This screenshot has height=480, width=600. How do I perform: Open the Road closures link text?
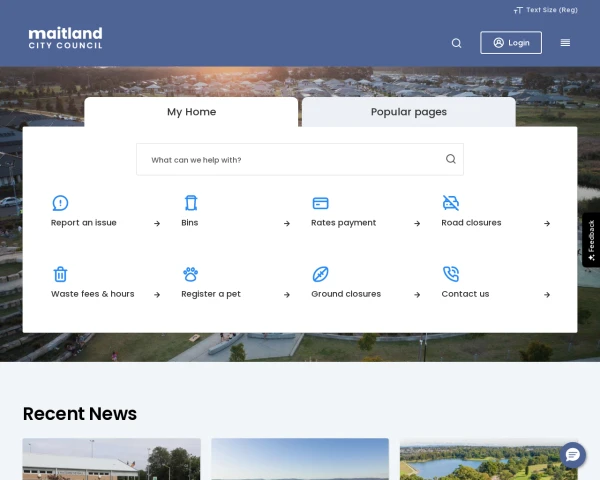point(471,223)
